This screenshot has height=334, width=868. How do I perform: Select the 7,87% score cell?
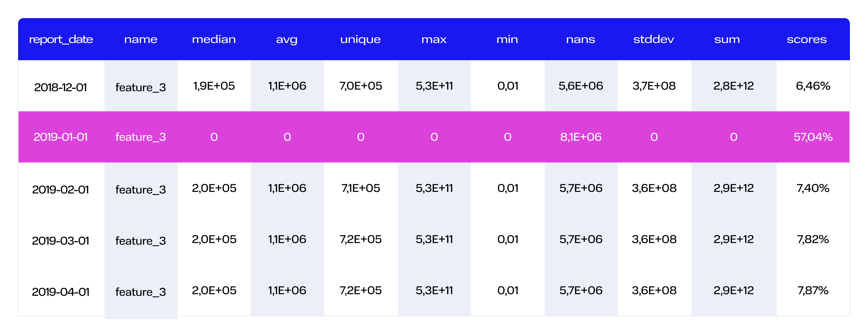pos(813,291)
